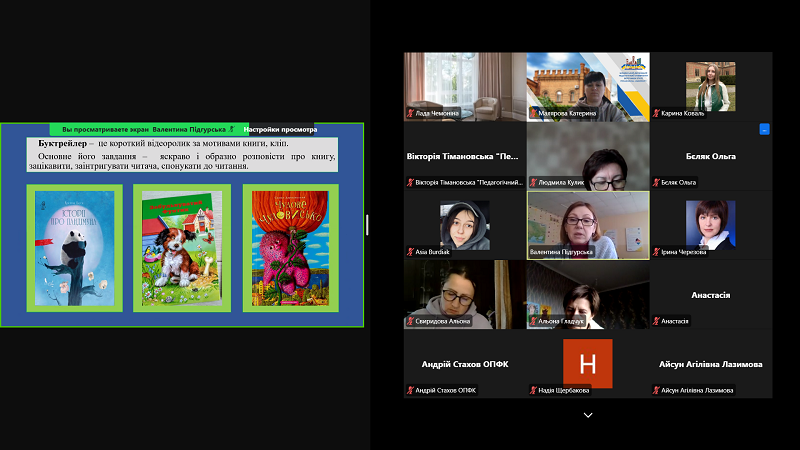Image resolution: width=800 pixels, height=450 pixels.
Task: Click the divider handle between shared screen and gallery
Action: tap(367, 225)
